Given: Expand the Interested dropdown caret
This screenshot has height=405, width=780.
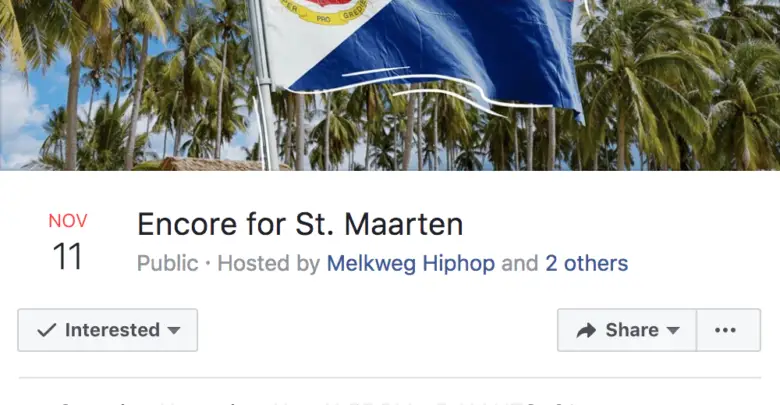Looking at the screenshot, I should 174,330.
